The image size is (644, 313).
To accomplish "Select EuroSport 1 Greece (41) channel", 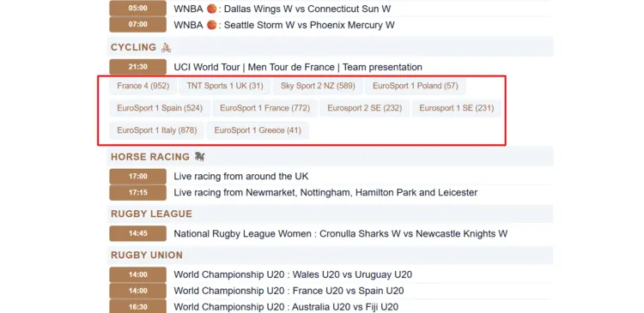I will [x=258, y=130].
